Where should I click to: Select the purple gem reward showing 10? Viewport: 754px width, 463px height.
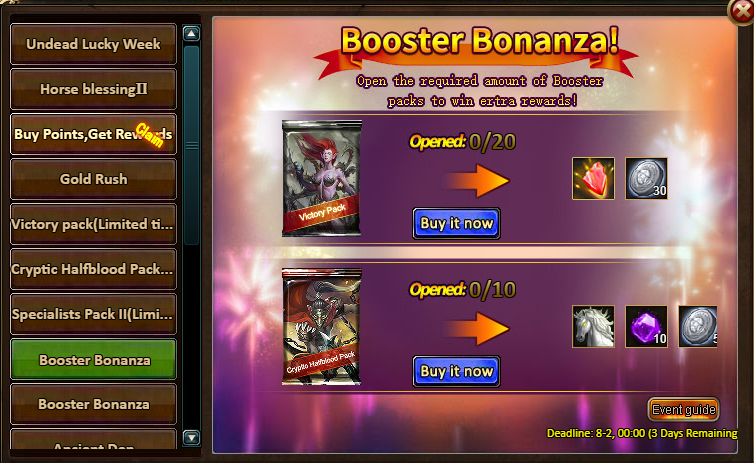click(x=646, y=326)
